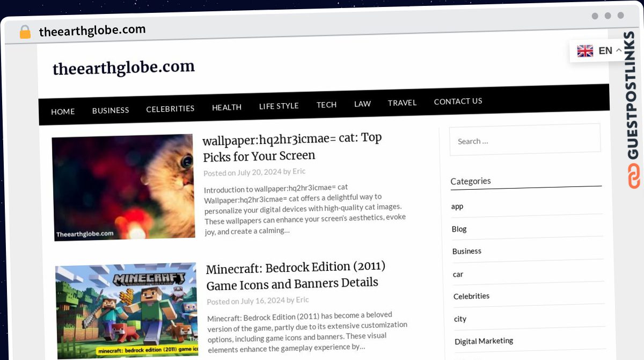Click the July 20, 2024 post date
This screenshot has width=644, height=360.
pyautogui.click(x=259, y=172)
